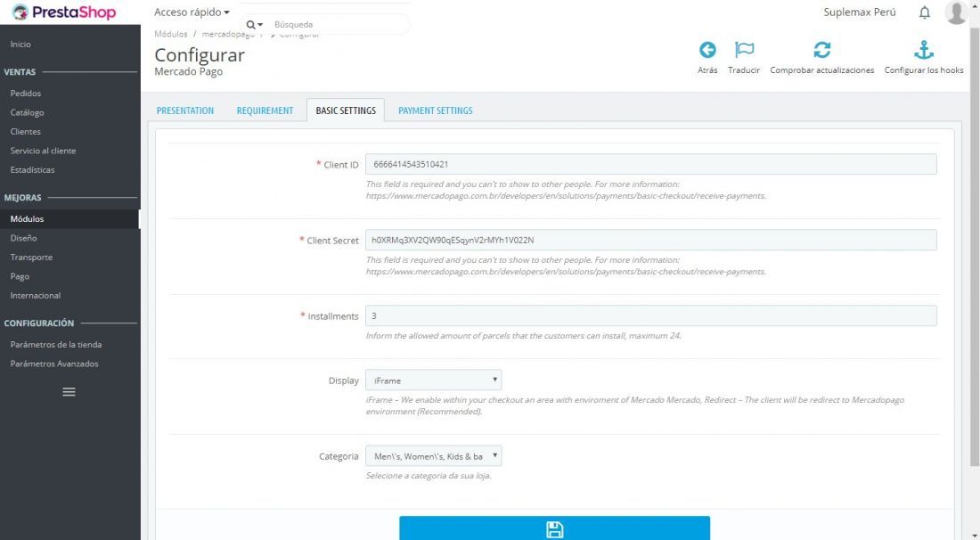Viewport: 980px width, 540px height.
Task: Open Servicio al cliente menu
Action: click(x=43, y=151)
